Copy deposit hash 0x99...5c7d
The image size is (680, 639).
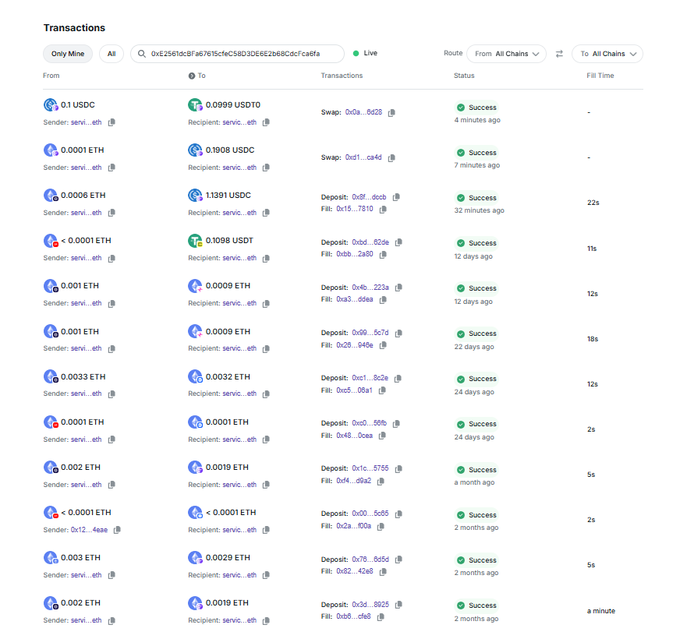coord(399,333)
